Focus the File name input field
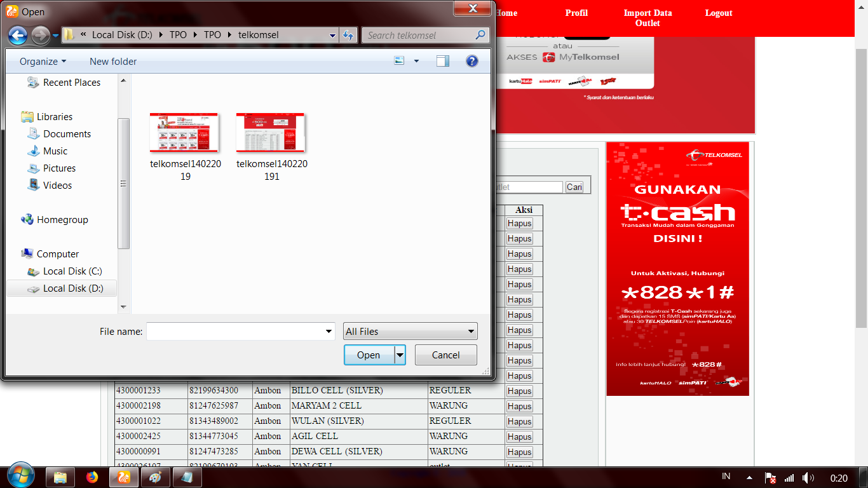Image resolution: width=868 pixels, height=488 pixels. tap(235, 331)
